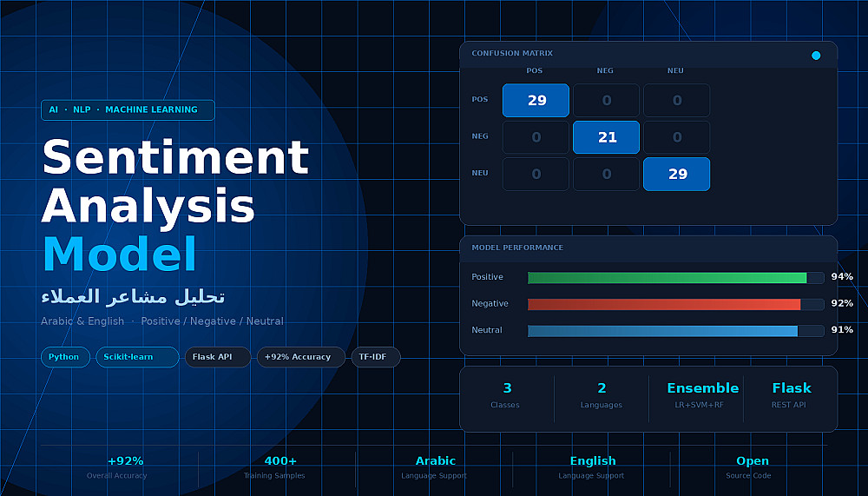Click the 94% value beside Positive
The image size is (868, 496).
pyautogui.click(x=842, y=276)
